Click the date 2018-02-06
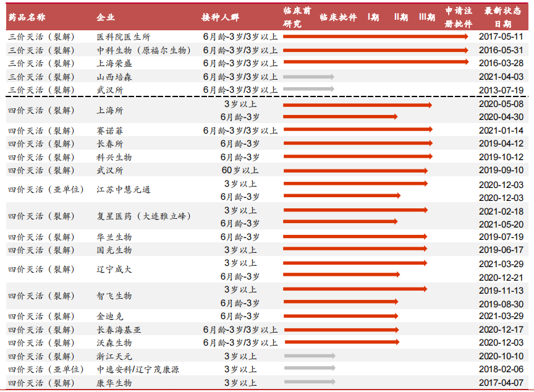534x392 pixels. pos(501,369)
